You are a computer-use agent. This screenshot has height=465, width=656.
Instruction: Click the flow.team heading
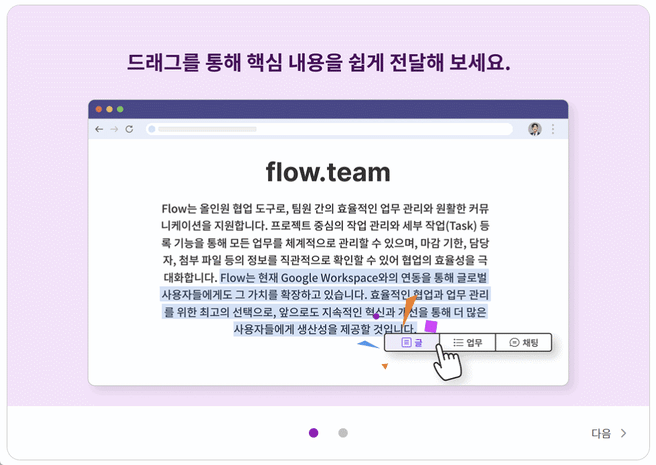[x=328, y=172]
